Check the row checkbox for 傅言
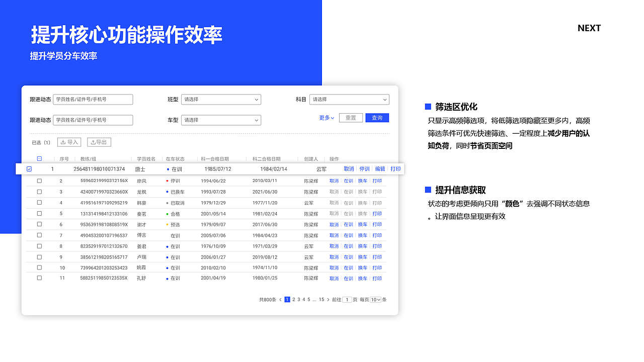644x362 pixels. (x=39, y=235)
